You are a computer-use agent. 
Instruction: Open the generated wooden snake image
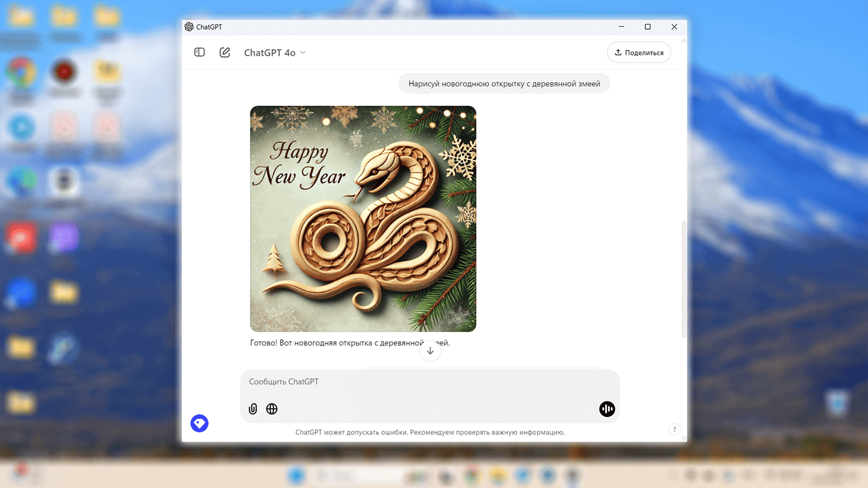[x=363, y=219]
